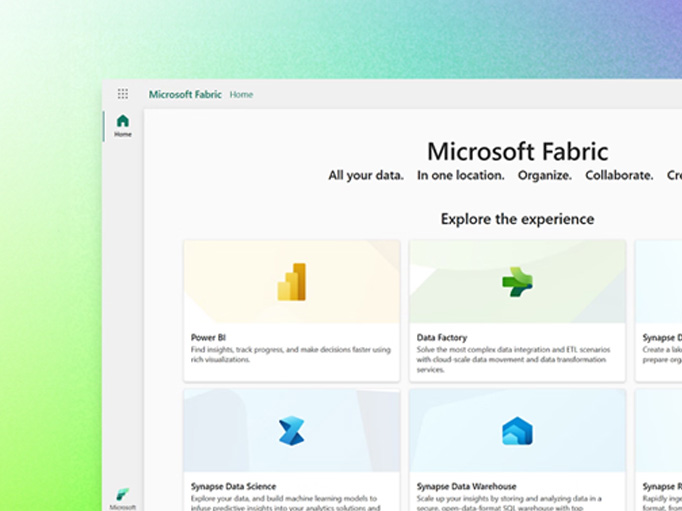Go to Home in the left sidebar
682x511 pixels.
(123, 126)
